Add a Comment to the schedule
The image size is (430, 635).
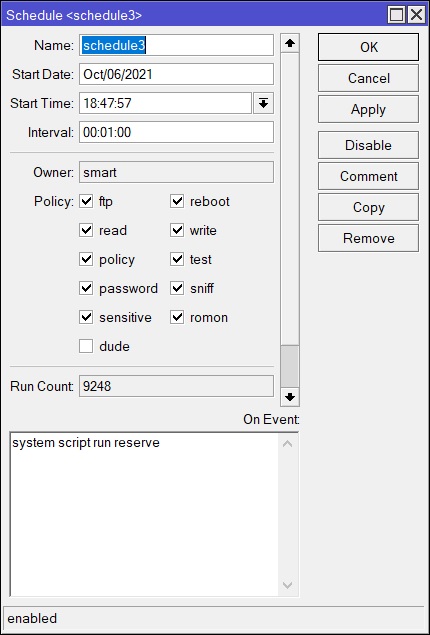[x=368, y=176]
